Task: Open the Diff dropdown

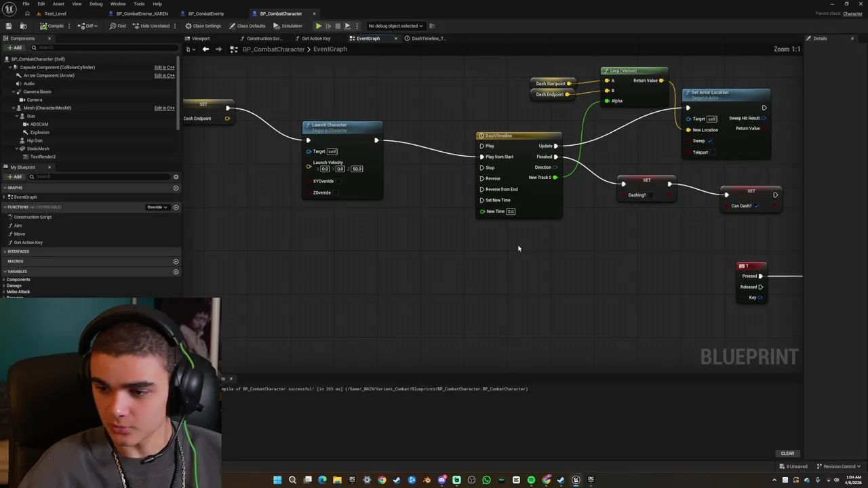Action: click(x=87, y=26)
